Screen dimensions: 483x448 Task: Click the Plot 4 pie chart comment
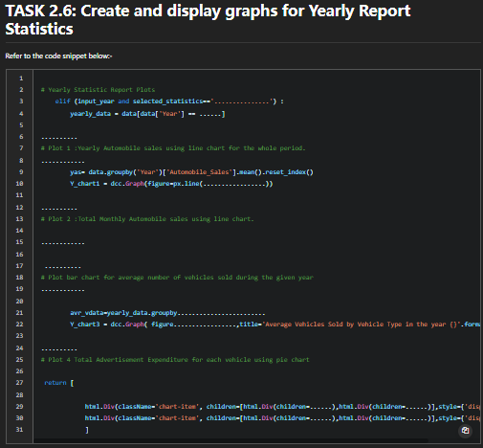coord(175,360)
